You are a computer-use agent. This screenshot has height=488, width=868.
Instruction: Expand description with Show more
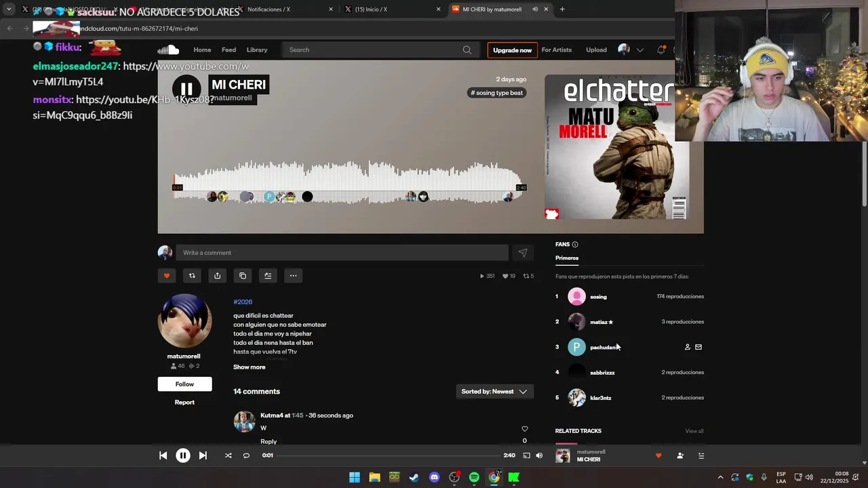point(250,367)
